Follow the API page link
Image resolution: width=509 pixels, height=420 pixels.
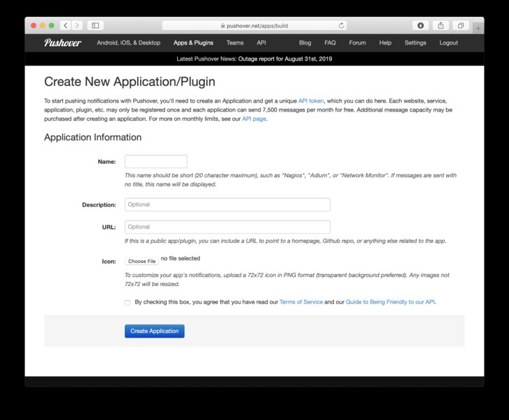254,119
